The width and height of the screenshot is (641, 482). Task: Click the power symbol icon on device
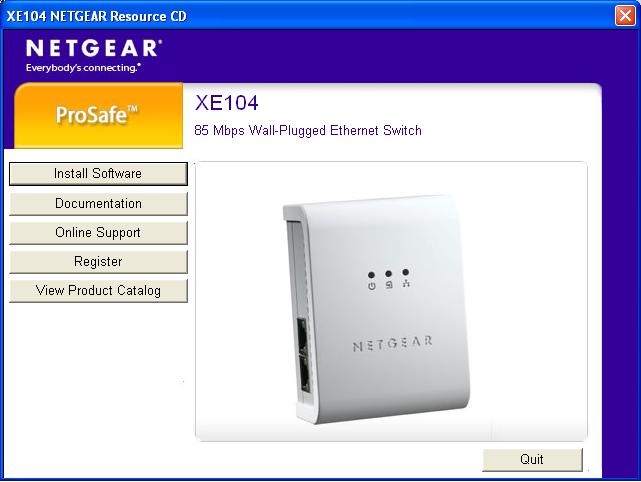tap(371, 286)
